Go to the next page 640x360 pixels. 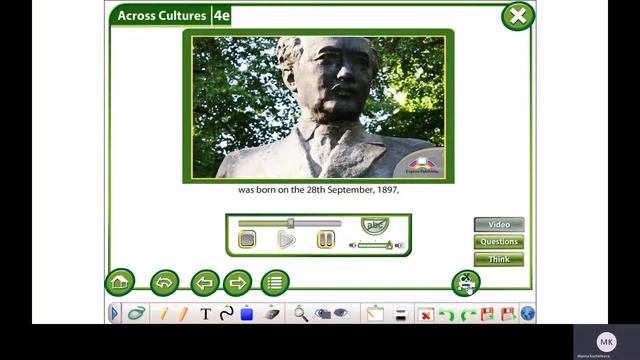238,282
